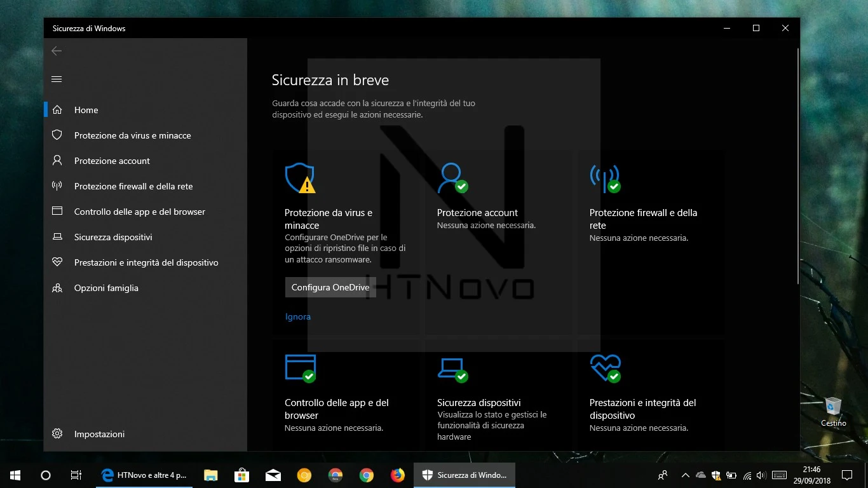Click the Windows Security shield tray icon
The height and width of the screenshot is (488, 868).
(716, 475)
